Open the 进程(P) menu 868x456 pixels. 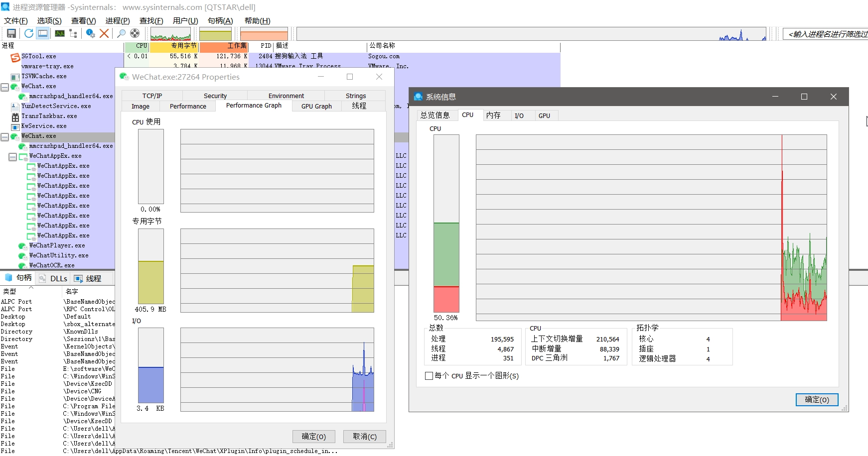[118, 20]
